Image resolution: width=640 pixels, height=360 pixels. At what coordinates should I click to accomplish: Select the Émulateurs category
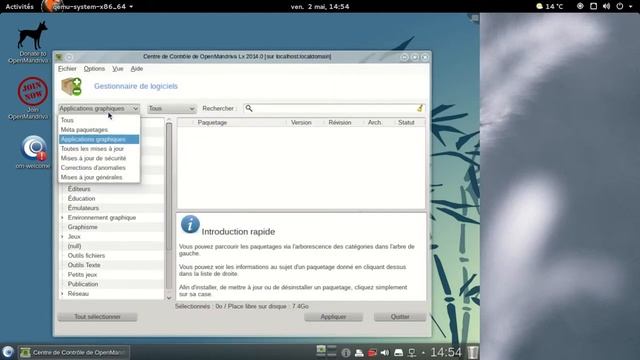[x=83, y=208]
